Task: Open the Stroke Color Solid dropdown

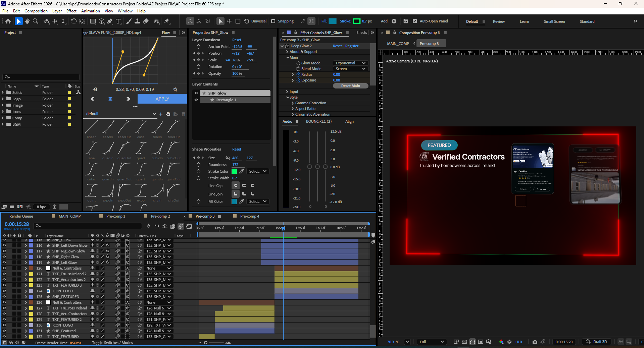Action: coord(258,171)
